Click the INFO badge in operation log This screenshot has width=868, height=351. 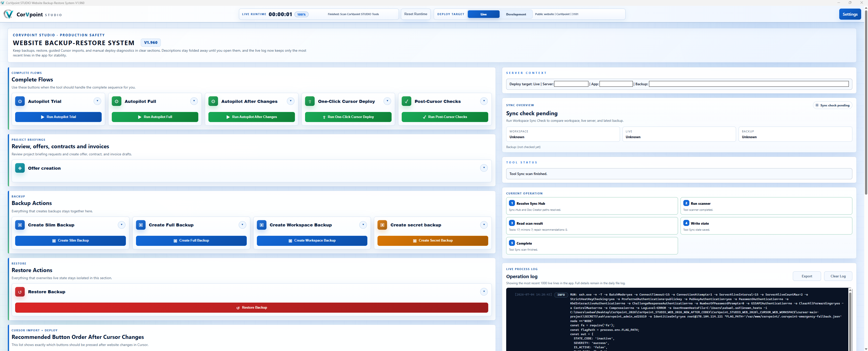click(561, 295)
